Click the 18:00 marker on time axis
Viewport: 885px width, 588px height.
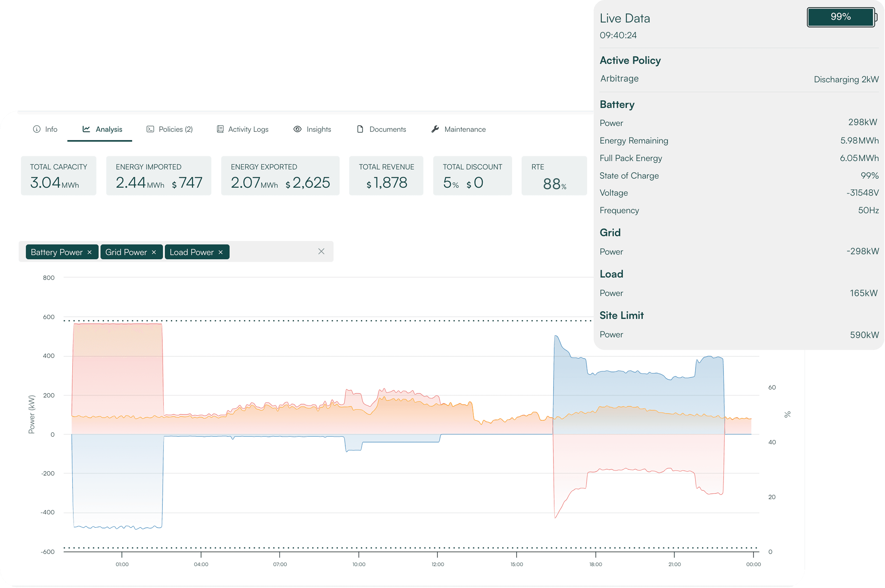pos(596,564)
